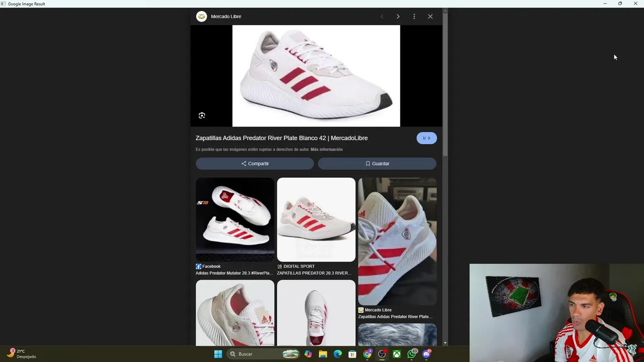Click the scrollbar up arrow of results panel
The height and width of the screenshot is (362, 644).
pyautogui.click(x=445, y=11)
